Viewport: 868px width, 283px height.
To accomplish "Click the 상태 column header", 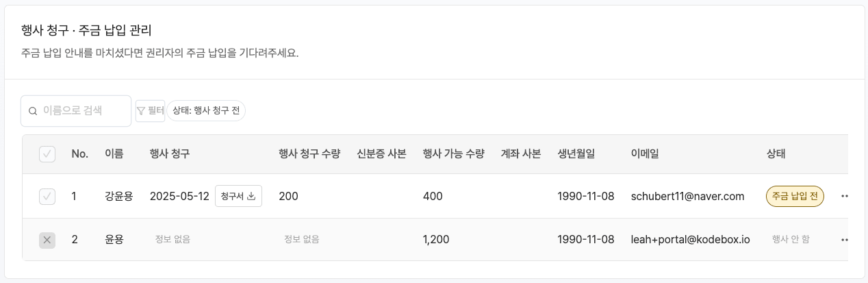I will [x=776, y=154].
